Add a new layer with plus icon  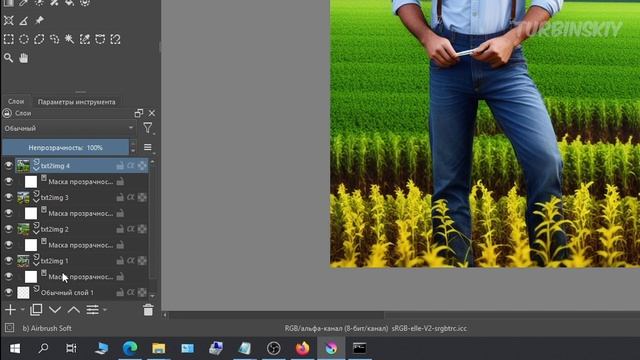(10, 310)
